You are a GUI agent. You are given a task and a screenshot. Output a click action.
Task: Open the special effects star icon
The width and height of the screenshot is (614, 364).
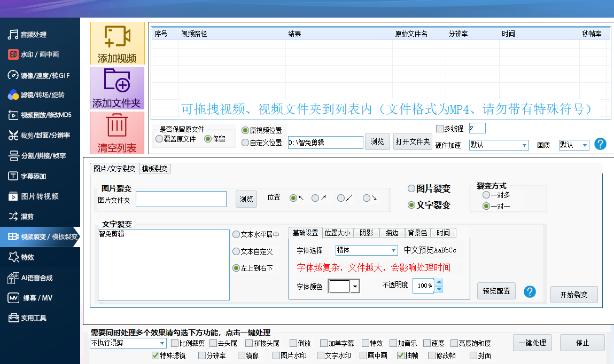coord(13,257)
